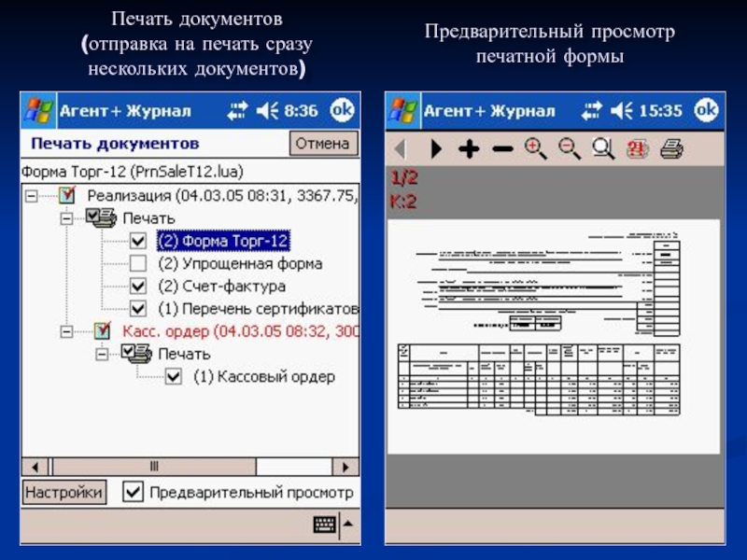
Task: Select (1) Кассовый ордер tree item
Action: coord(264,377)
